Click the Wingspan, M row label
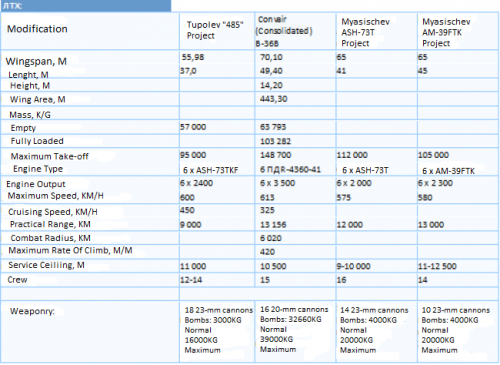This screenshot has height=365, width=500. click(x=36, y=61)
